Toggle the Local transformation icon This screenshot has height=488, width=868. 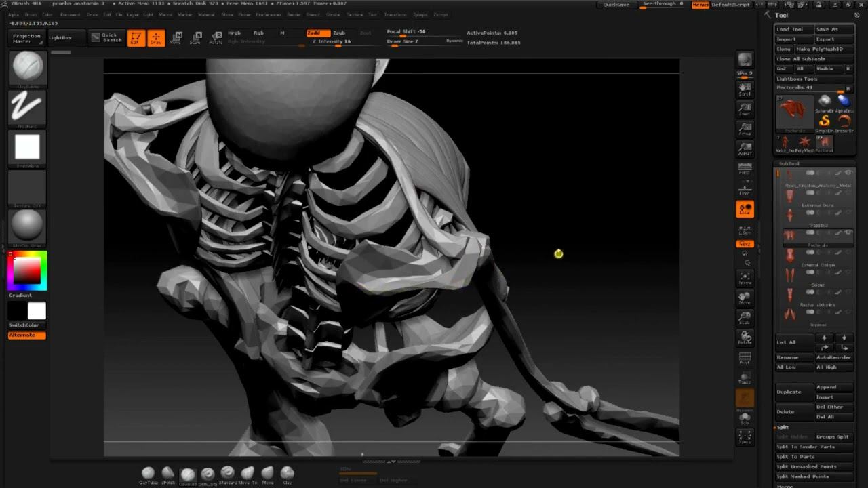point(745,209)
